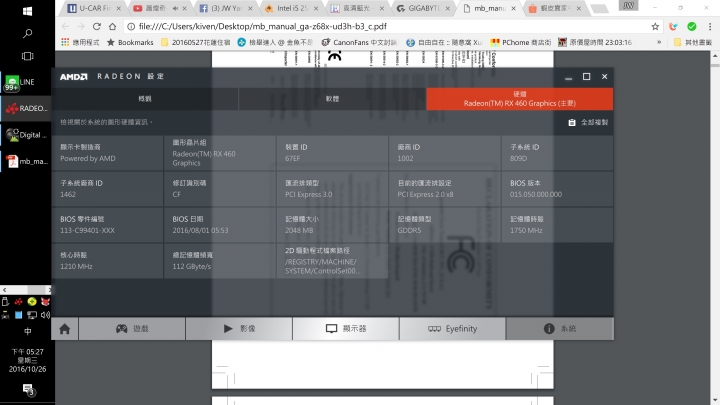The image size is (720, 405).
Task: Click the '113-C99401-XXX' BIOS part number
Action: (x=87, y=231)
